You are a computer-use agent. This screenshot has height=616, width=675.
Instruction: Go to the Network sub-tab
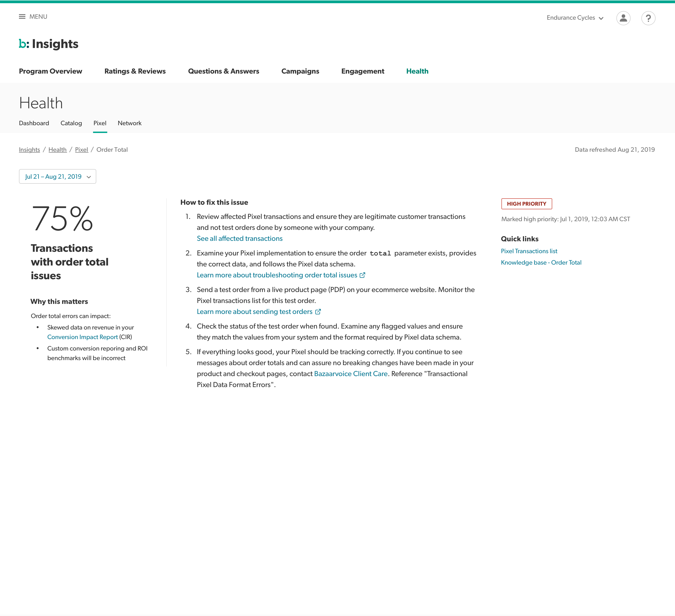[x=130, y=123]
